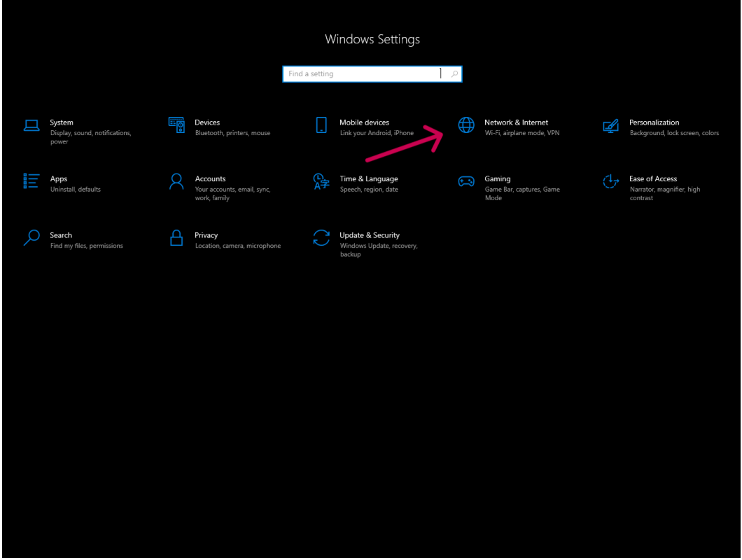
Task: Click the Personalization paintbrush icon
Action: click(611, 126)
